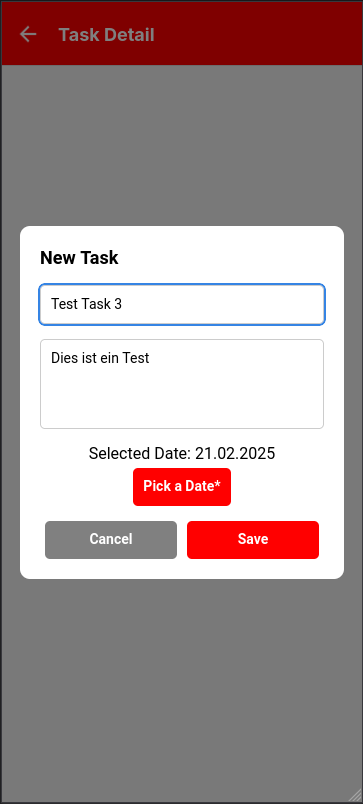
Task: Open the date picker with Pick a Date
Action: pos(182,487)
